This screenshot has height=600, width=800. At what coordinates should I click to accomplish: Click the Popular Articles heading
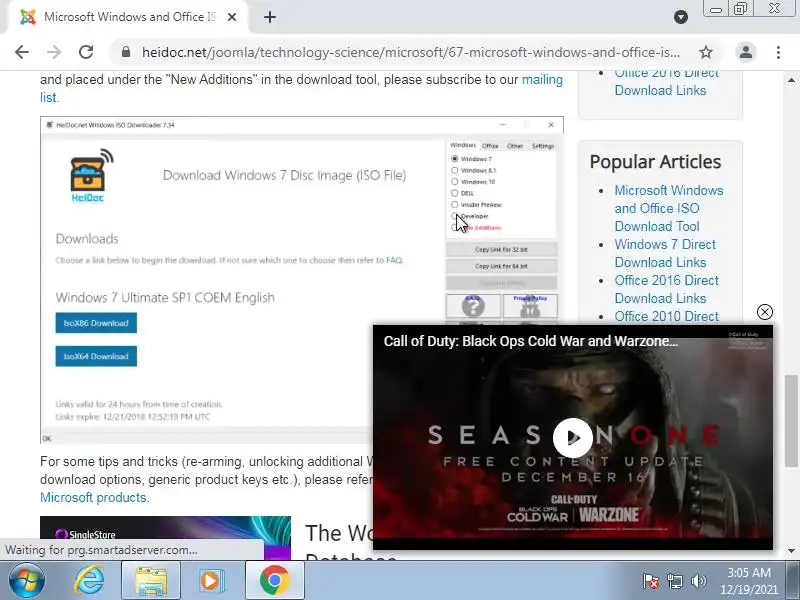pyautogui.click(x=655, y=162)
